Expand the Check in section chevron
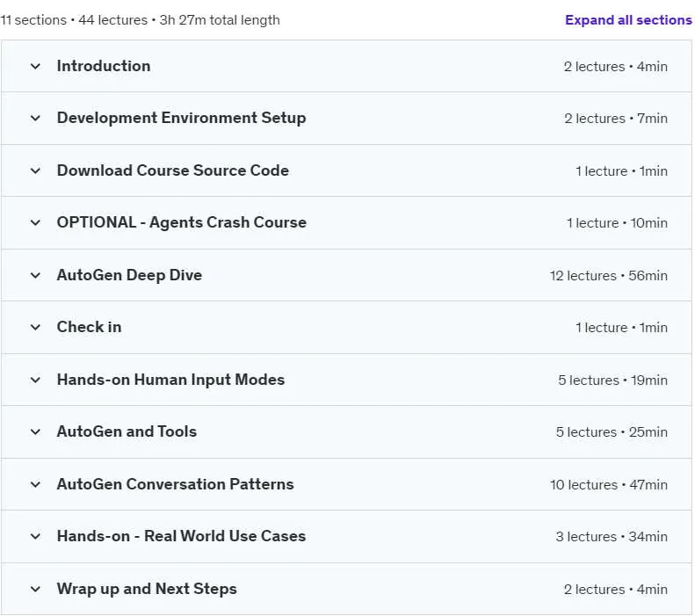The width and height of the screenshot is (695, 616). [35, 327]
